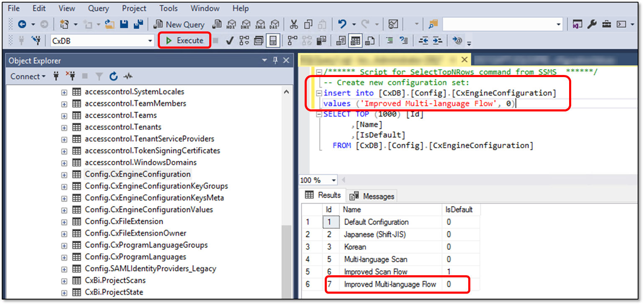The width and height of the screenshot is (644, 305).
Task: Open the Query menu
Action: [98, 8]
